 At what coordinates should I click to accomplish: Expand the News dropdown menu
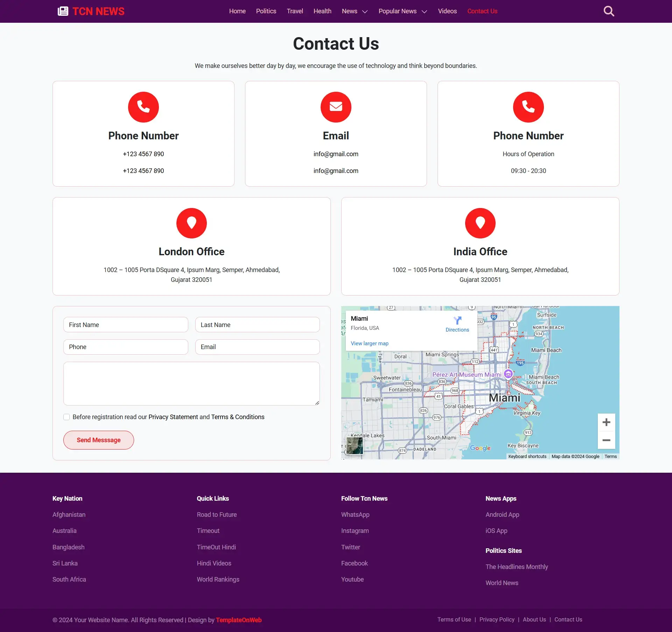pos(354,11)
